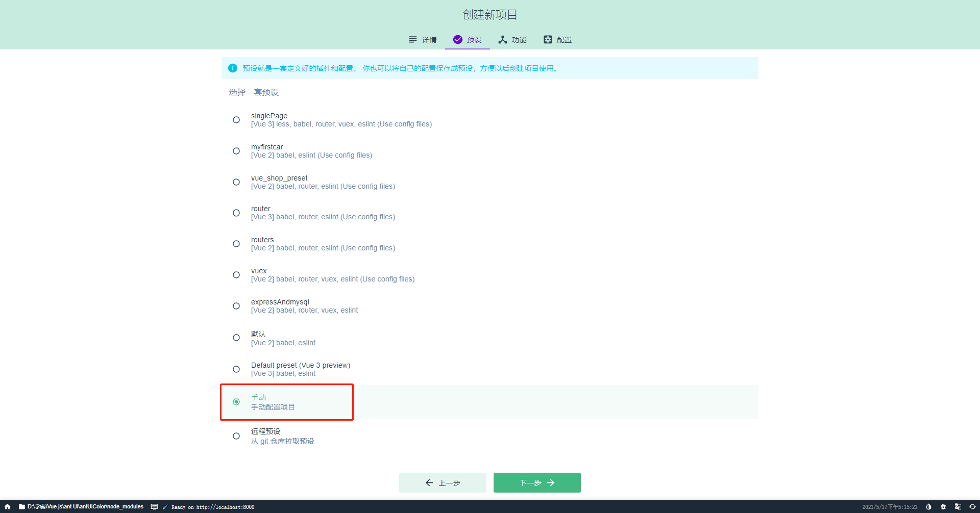This screenshot has width=980, height=513.
Task: Select the 详情 list icon in navigation
Action: [412, 39]
